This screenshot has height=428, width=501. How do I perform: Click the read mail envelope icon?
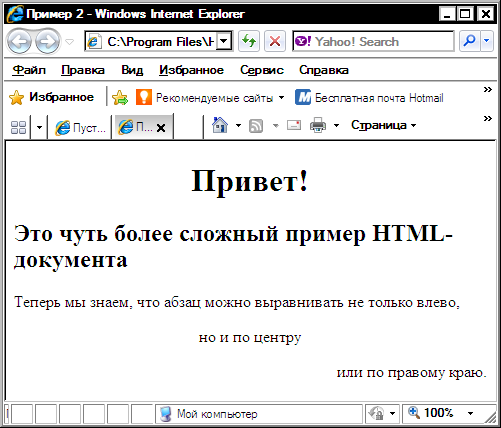pyautogui.click(x=294, y=125)
